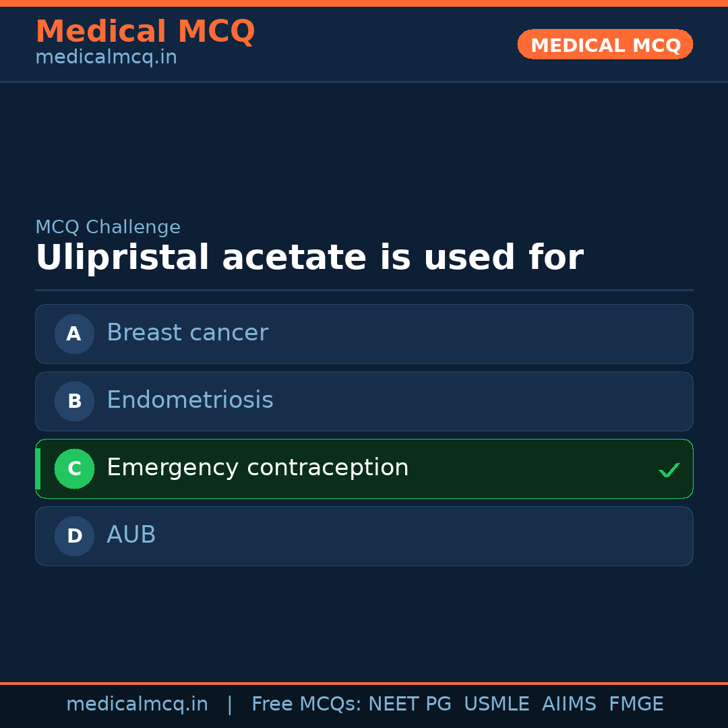Select the letter B option circle
The width and height of the screenshot is (728, 728).
(74, 401)
